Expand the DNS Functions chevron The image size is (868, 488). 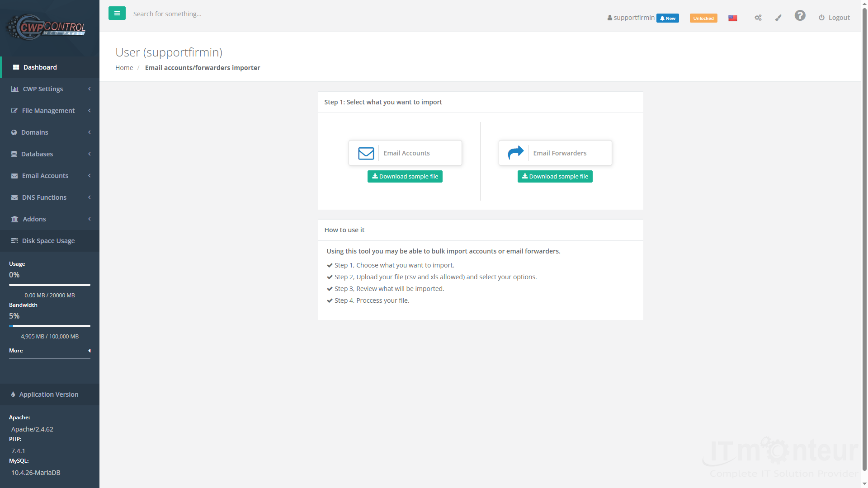coord(90,197)
